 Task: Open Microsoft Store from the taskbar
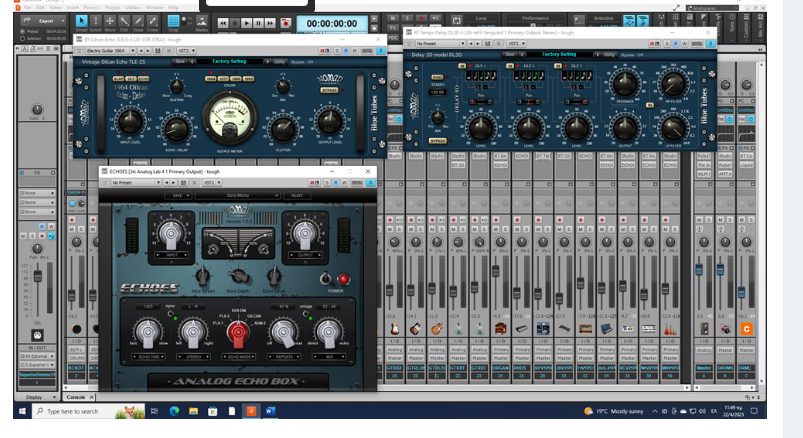pyautogui.click(x=213, y=411)
